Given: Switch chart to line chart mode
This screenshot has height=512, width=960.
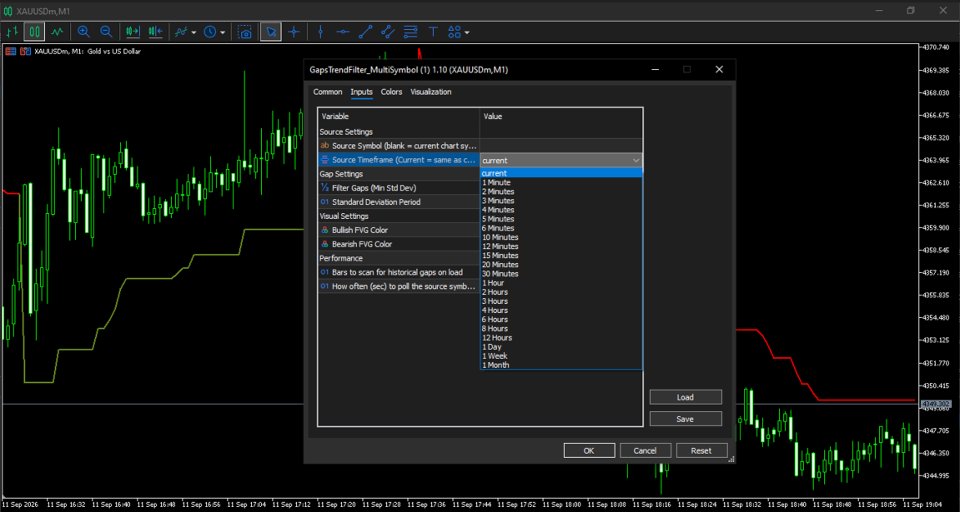Looking at the screenshot, I should click(57, 31).
